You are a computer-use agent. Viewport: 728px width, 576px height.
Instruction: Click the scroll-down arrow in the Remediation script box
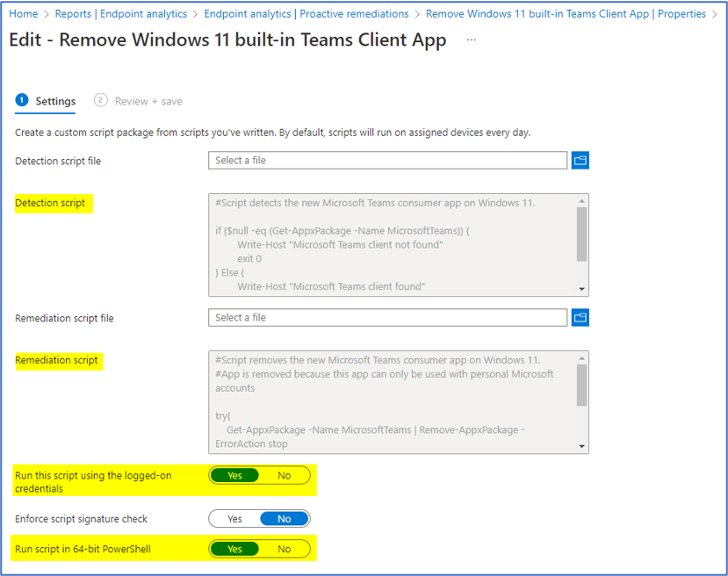pos(581,447)
